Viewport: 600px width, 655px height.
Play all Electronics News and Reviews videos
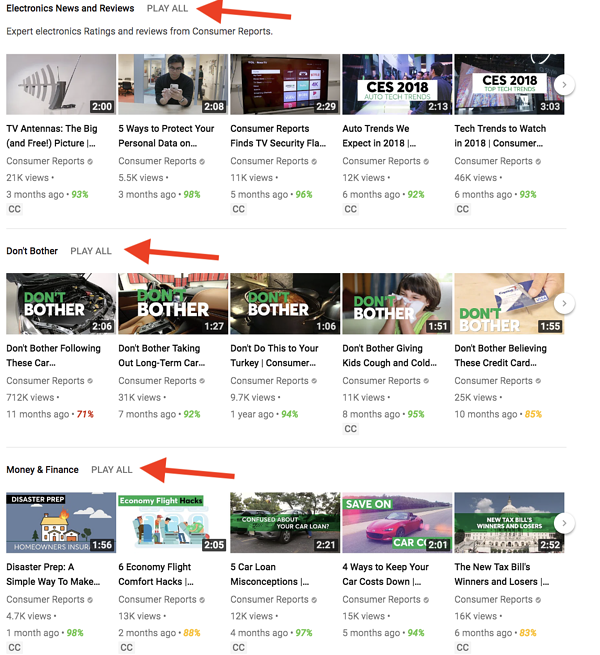(167, 8)
